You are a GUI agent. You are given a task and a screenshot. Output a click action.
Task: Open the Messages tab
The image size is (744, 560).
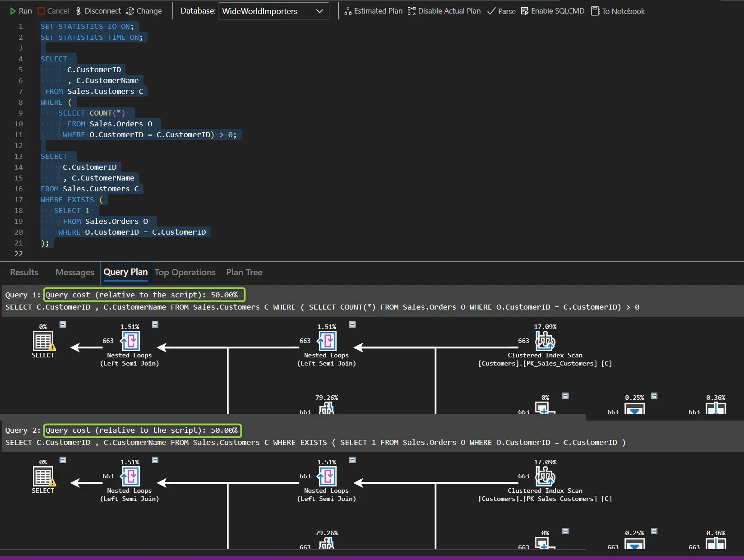click(x=74, y=272)
